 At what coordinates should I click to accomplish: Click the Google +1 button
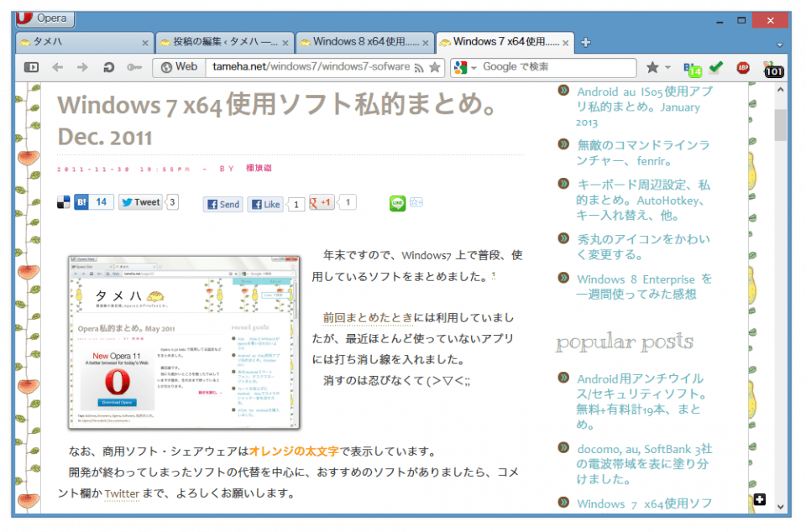click(322, 202)
